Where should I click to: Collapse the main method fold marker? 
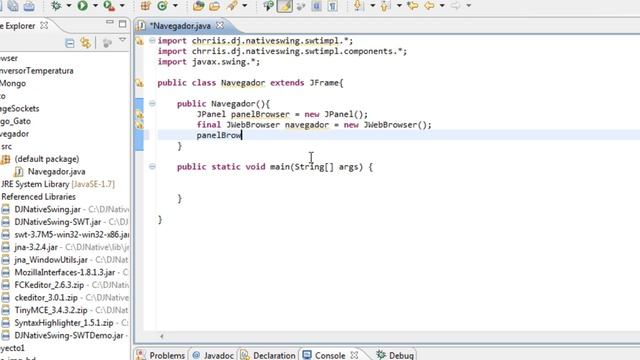pos(152,167)
